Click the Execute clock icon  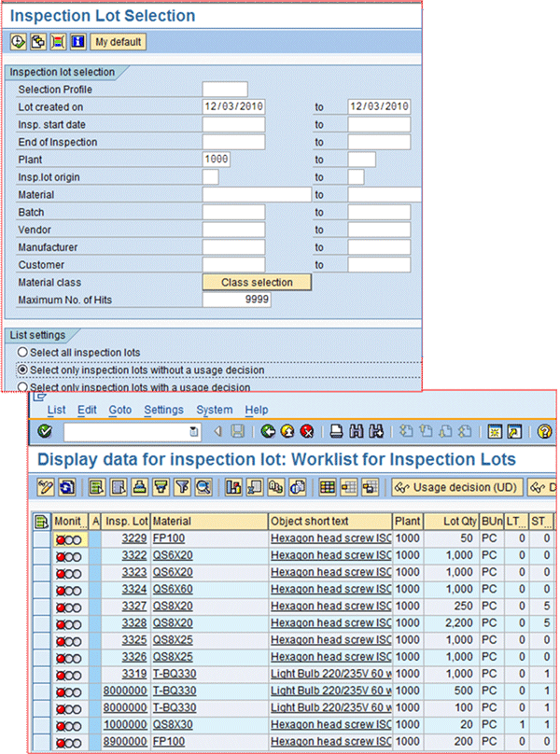coord(19,42)
